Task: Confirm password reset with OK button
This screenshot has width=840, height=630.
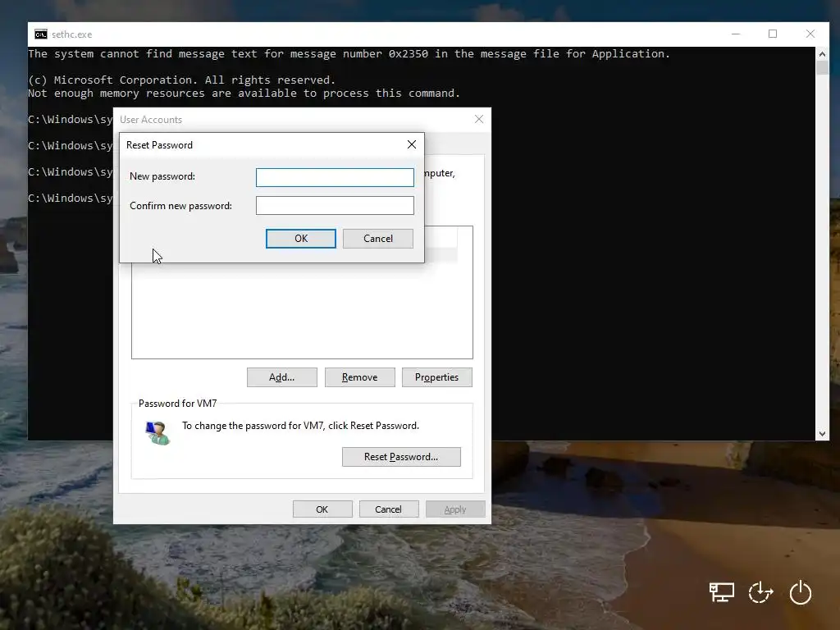Action: (x=301, y=239)
